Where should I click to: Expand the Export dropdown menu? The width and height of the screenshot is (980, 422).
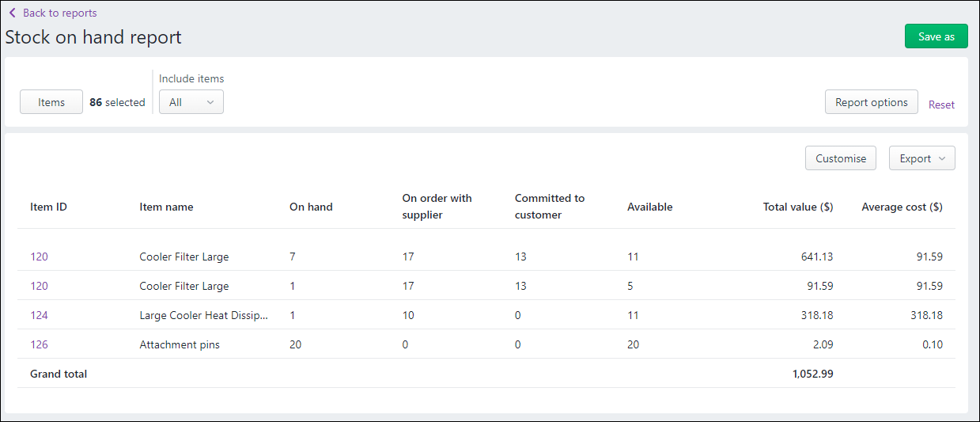click(921, 158)
